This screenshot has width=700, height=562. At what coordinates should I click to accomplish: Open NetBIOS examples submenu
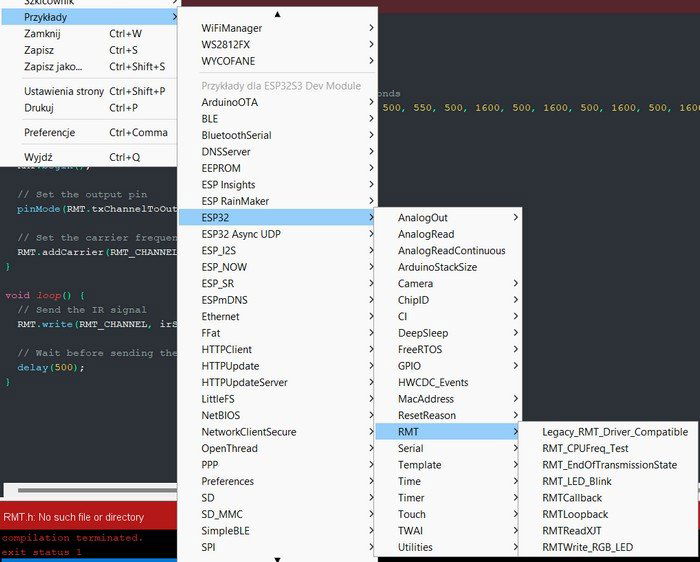point(277,416)
